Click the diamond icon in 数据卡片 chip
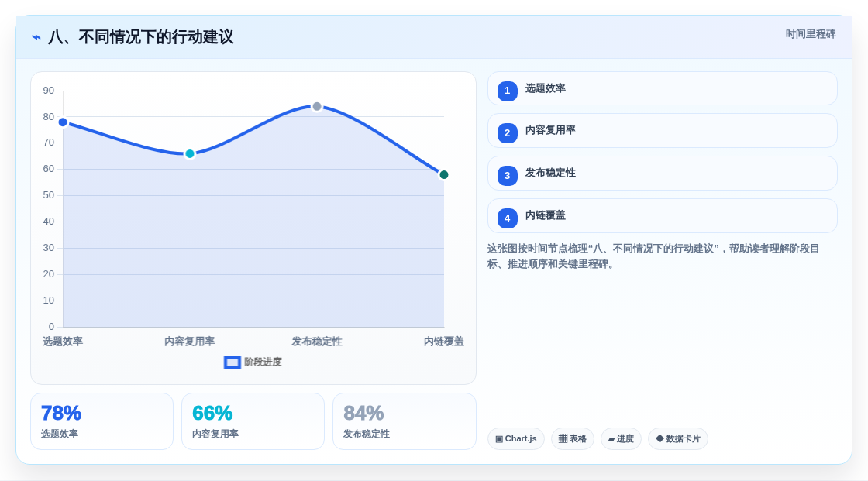 [x=660, y=438]
